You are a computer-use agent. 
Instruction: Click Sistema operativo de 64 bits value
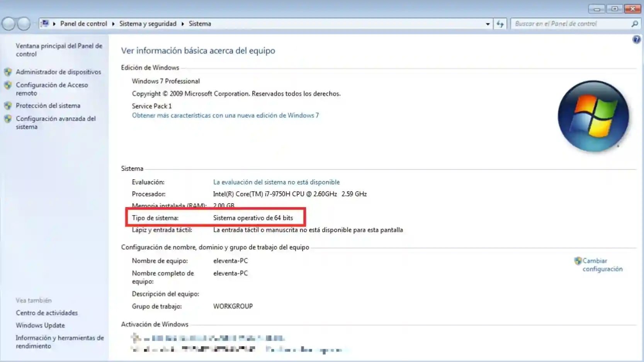point(253,218)
